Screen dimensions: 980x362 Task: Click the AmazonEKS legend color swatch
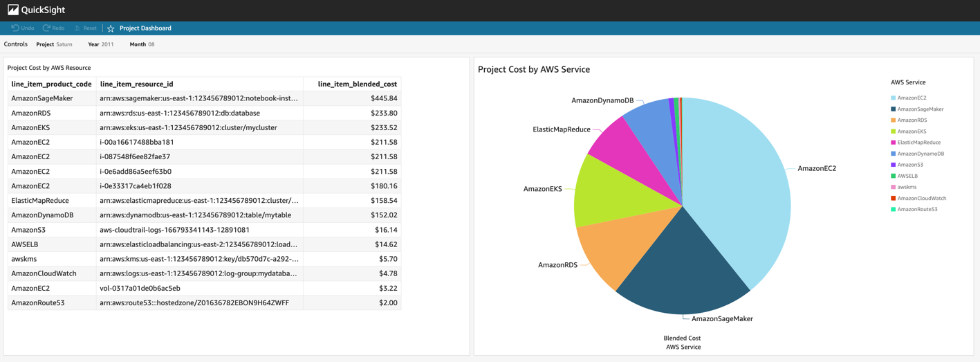pyautogui.click(x=894, y=132)
